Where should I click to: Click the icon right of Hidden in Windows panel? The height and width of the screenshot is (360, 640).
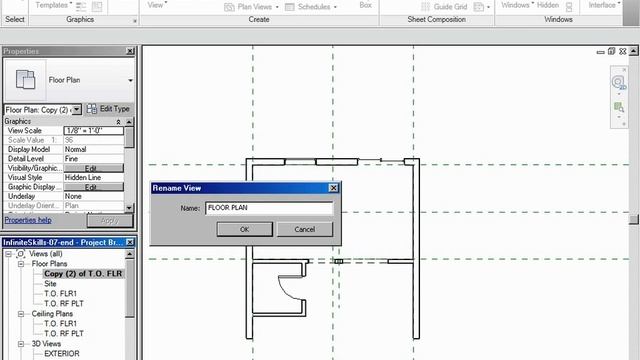click(x=569, y=7)
